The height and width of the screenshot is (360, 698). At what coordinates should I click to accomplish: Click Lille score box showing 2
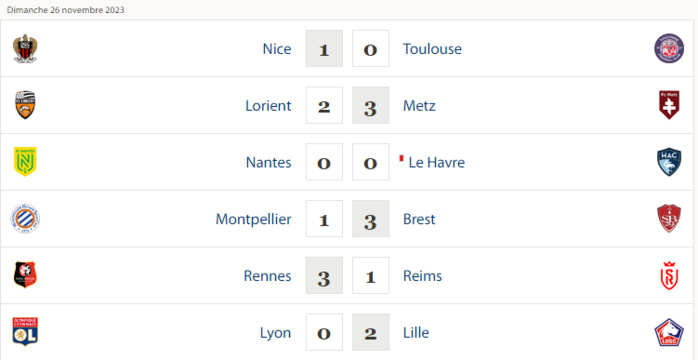click(370, 332)
